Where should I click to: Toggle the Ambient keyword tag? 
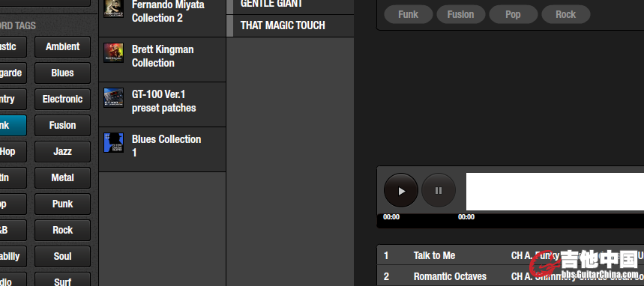[x=62, y=46]
